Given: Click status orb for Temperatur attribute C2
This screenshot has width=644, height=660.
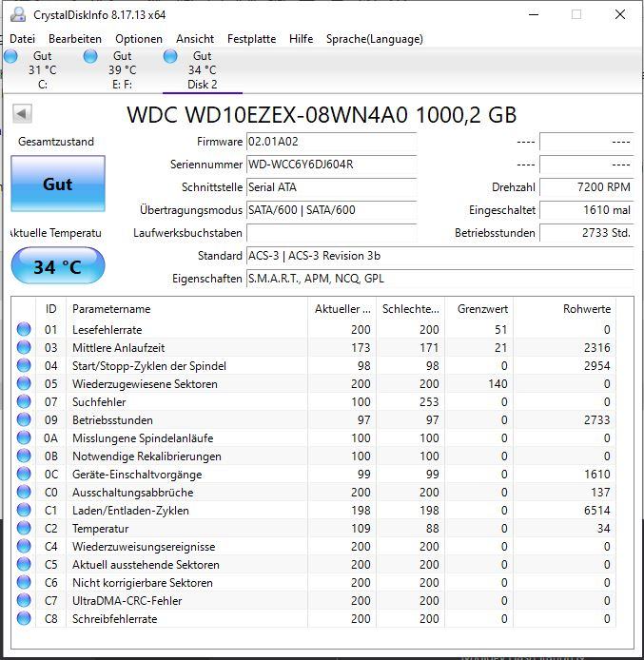Looking at the screenshot, I should 24,528.
